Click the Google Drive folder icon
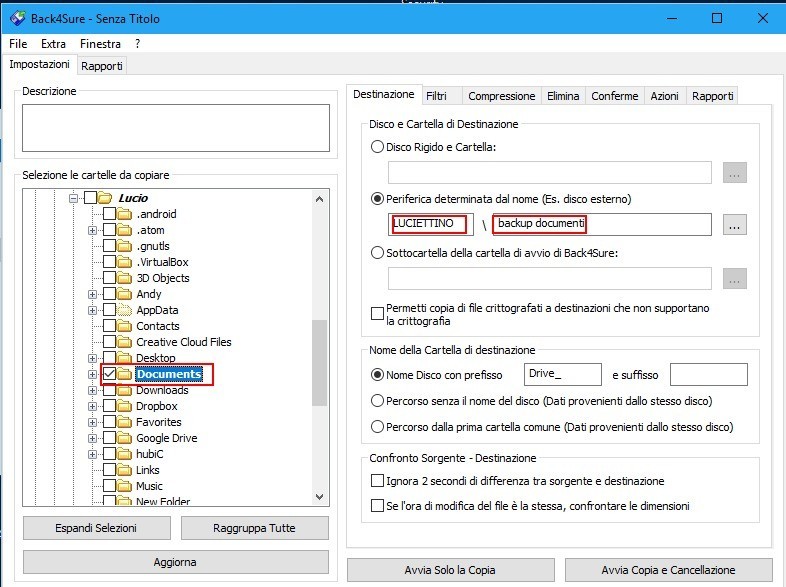The image size is (786, 587). coord(125,438)
